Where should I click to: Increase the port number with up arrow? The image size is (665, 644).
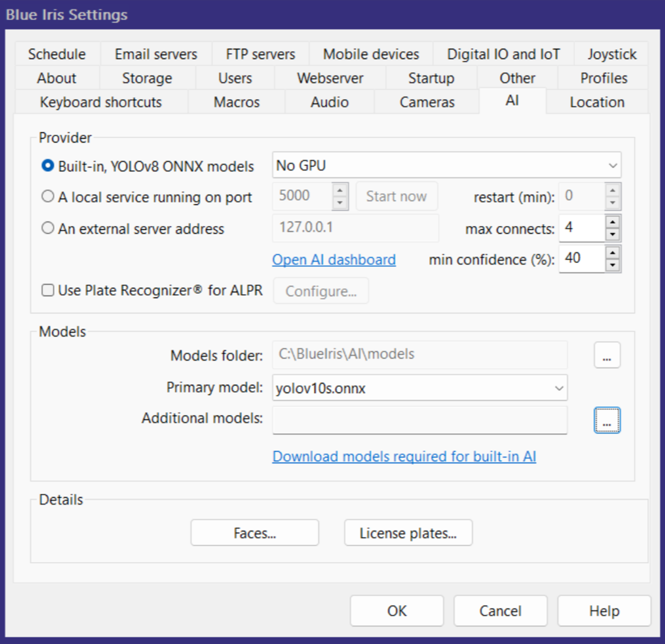[340, 190]
